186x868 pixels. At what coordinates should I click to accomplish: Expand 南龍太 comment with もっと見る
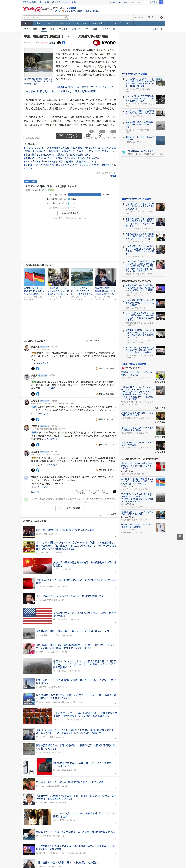point(50,388)
